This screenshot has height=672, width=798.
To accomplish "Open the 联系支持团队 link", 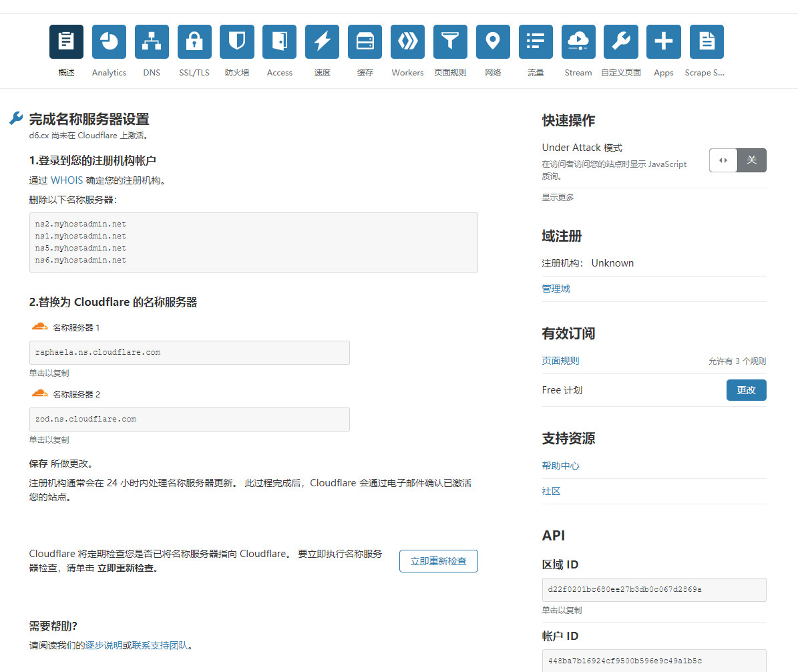I will pyautogui.click(x=160, y=645).
